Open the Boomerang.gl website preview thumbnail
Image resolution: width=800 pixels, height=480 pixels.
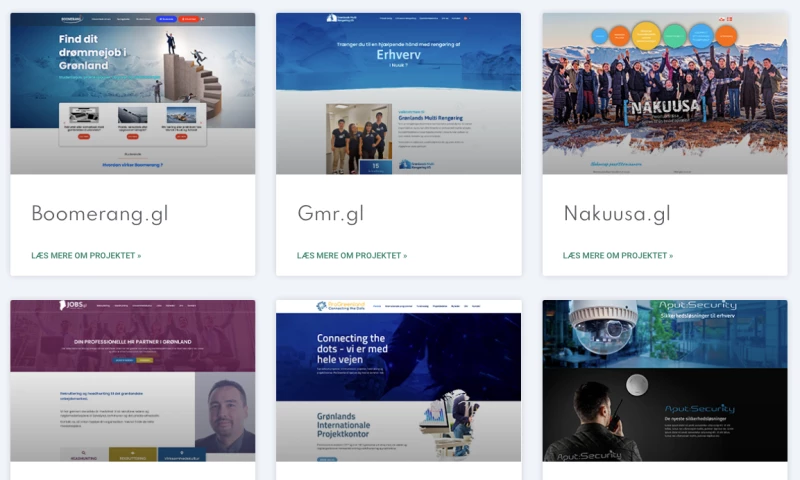[133, 93]
